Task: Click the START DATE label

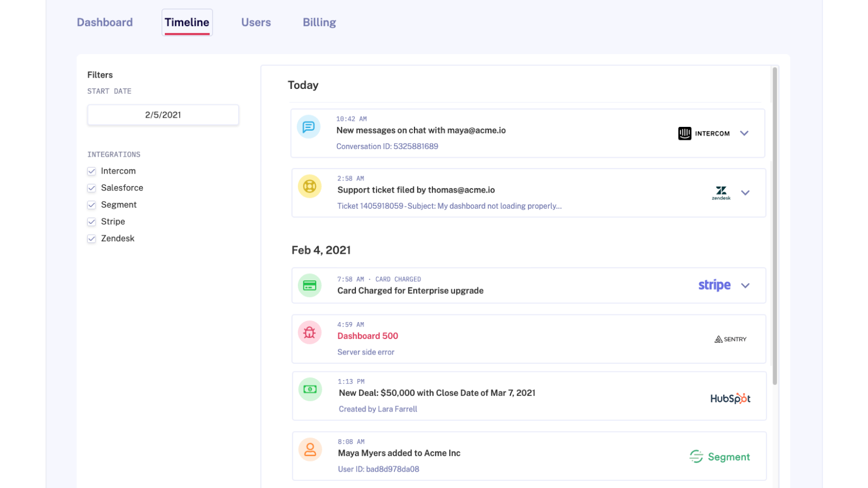Action: (110, 91)
